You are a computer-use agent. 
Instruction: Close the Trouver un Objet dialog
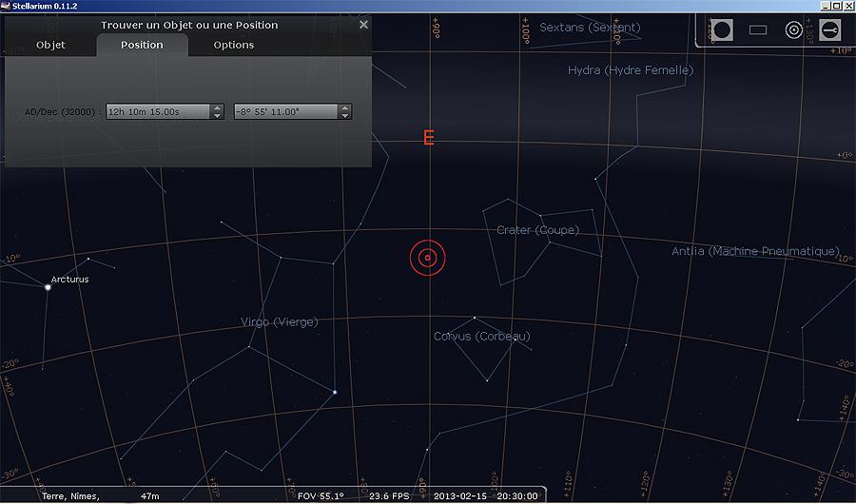pyautogui.click(x=363, y=25)
